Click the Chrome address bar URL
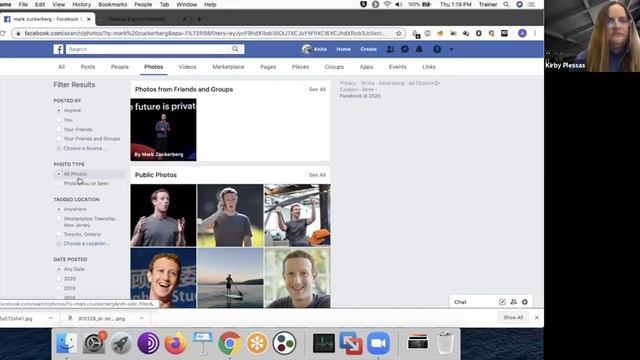The height and width of the screenshot is (360, 640). tap(204, 33)
